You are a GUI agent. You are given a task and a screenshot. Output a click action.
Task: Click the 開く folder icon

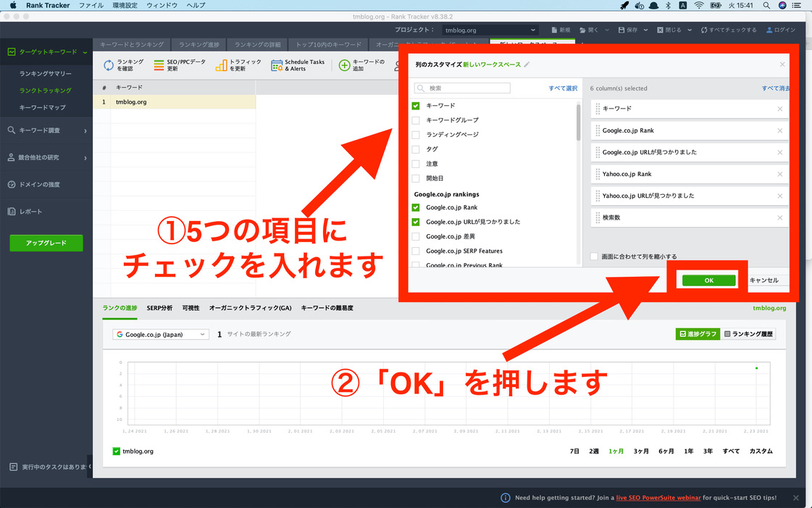(582, 30)
